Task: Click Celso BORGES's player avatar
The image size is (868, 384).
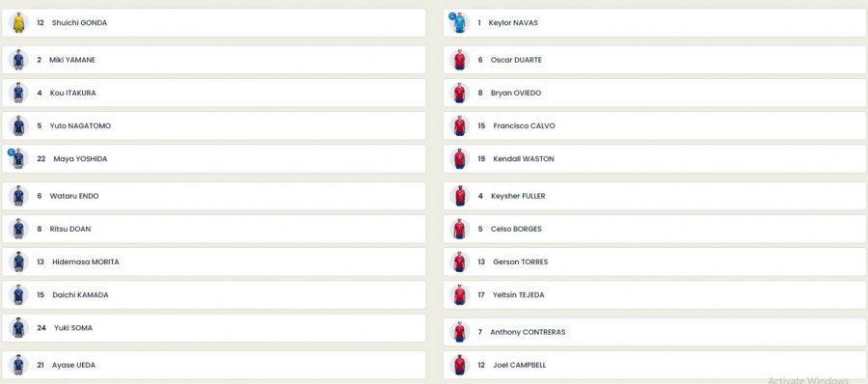Action: (x=459, y=229)
